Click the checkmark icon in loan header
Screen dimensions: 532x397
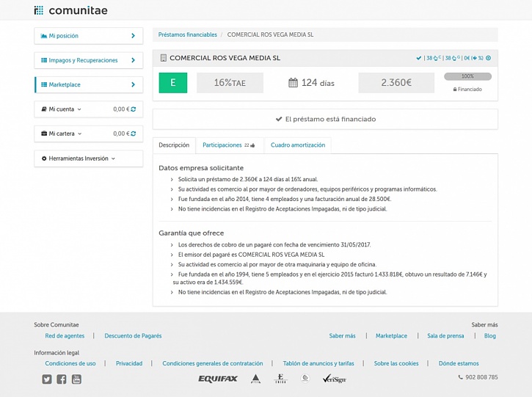419,58
